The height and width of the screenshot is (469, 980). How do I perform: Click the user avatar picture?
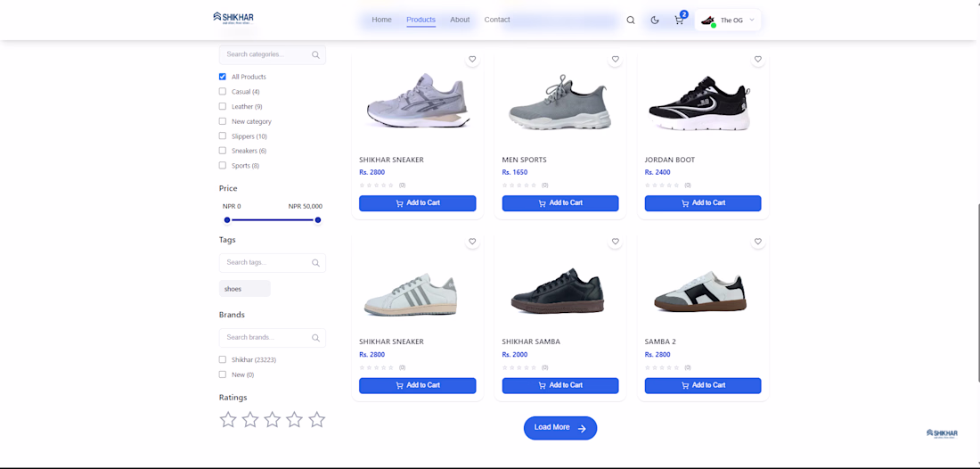point(708,21)
